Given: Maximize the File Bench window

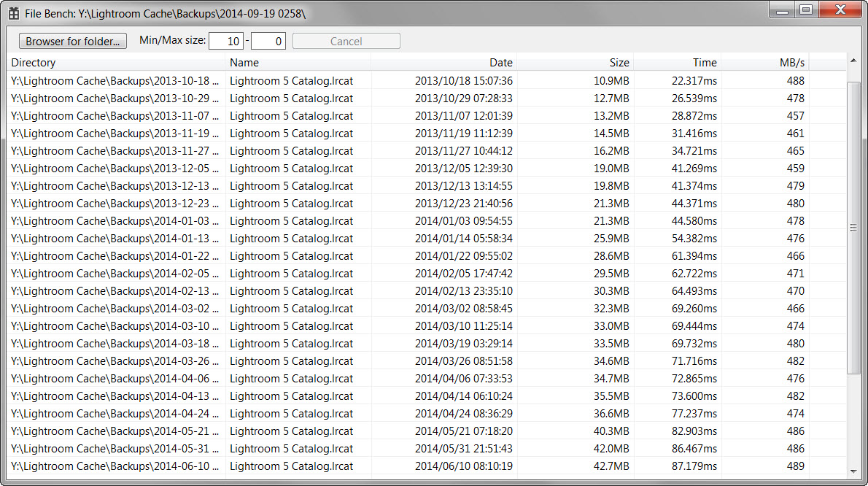Looking at the screenshot, I should [x=806, y=10].
